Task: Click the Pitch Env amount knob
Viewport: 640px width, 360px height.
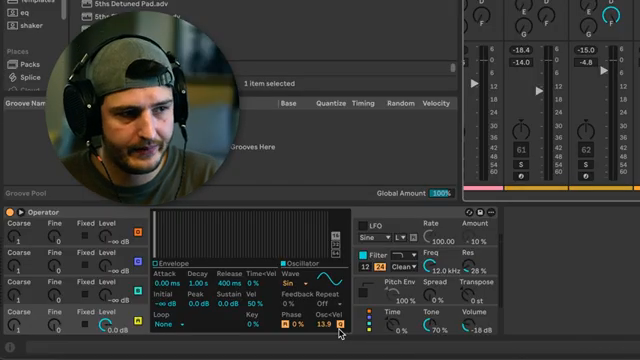Action: pos(393,294)
